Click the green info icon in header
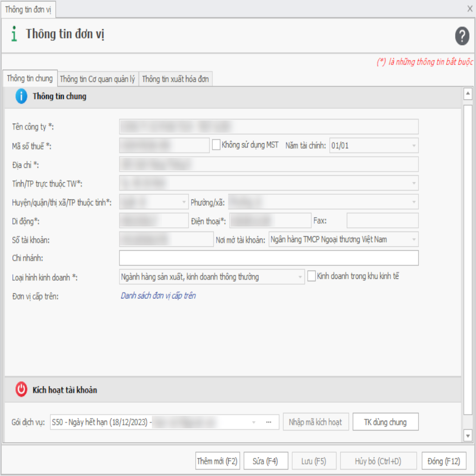Viewport: 476px width, 476px height. 14,34
